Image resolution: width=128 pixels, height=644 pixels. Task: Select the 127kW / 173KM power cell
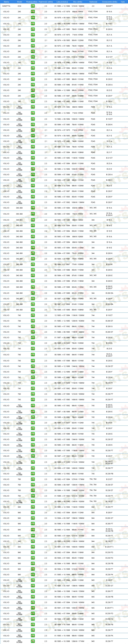point(78,479)
